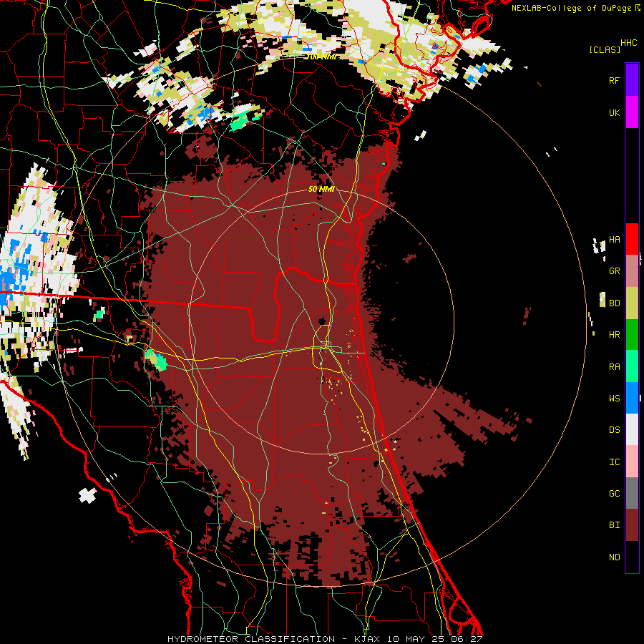Click the ND black legend swatch

point(632,557)
